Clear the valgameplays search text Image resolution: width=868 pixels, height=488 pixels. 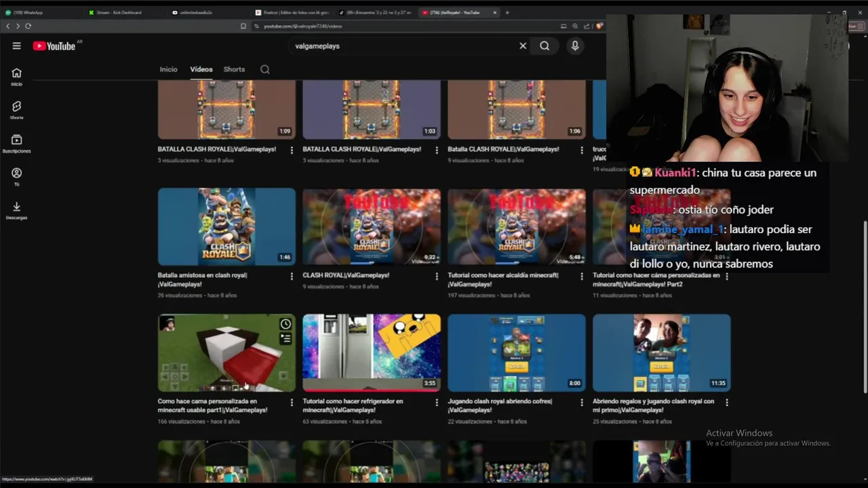pyautogui.click(x=523, y=46)
